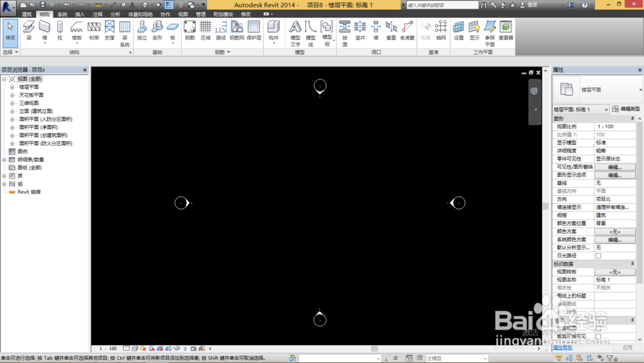644x363 pixels.
Task: Click the 编辑类型 edit type button
Action: point(625,109)
